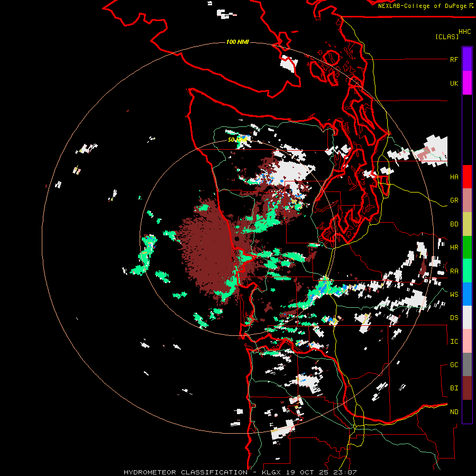Click the red HA swatch in legend
Screen dimensions: 476x476
pyautogui.click(x=467, y=177)
